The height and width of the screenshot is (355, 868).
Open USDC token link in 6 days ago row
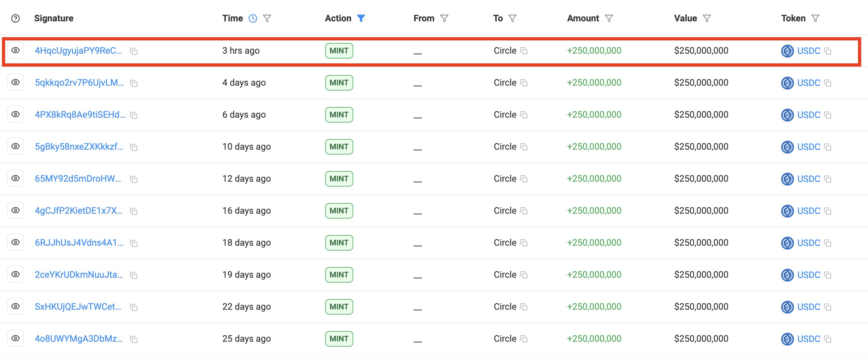809,115
